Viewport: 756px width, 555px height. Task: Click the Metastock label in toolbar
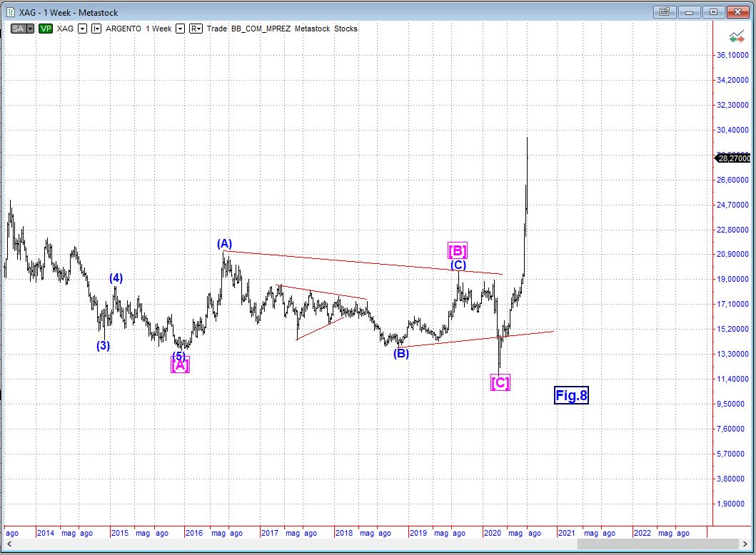313,29
